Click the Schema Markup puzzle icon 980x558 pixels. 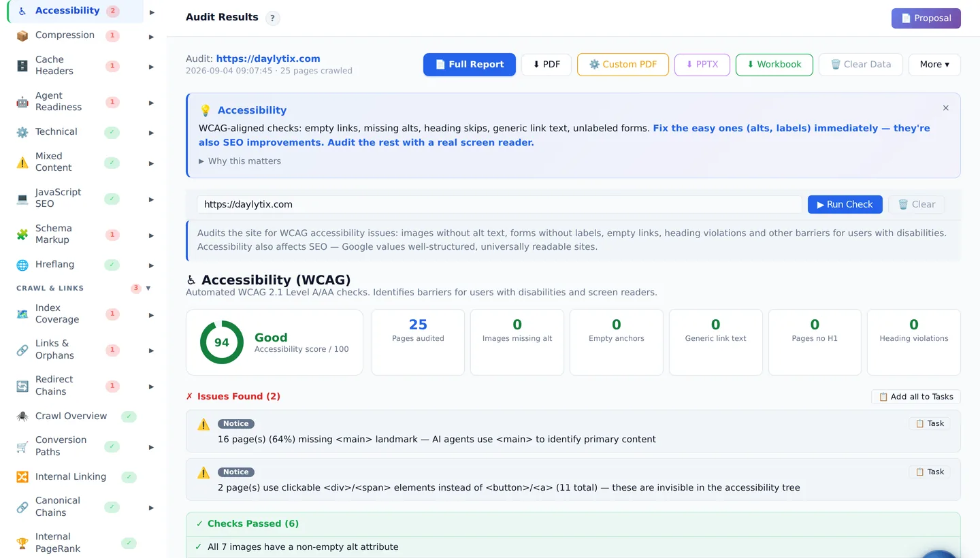[x=22, y=234]
